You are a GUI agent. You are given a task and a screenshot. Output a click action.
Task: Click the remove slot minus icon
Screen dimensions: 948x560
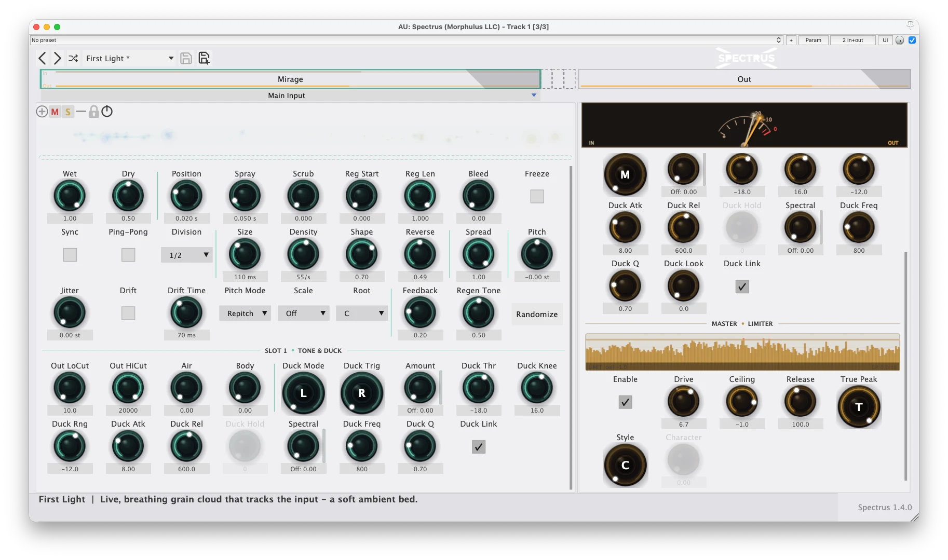pyautogui.click(x=81, y=111)
